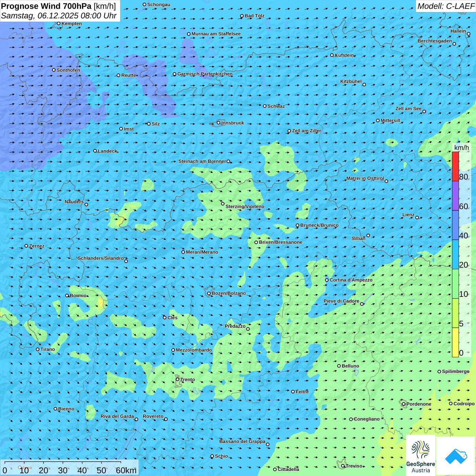
Task: Click the Kempten city marker
Action: (58, 23)
